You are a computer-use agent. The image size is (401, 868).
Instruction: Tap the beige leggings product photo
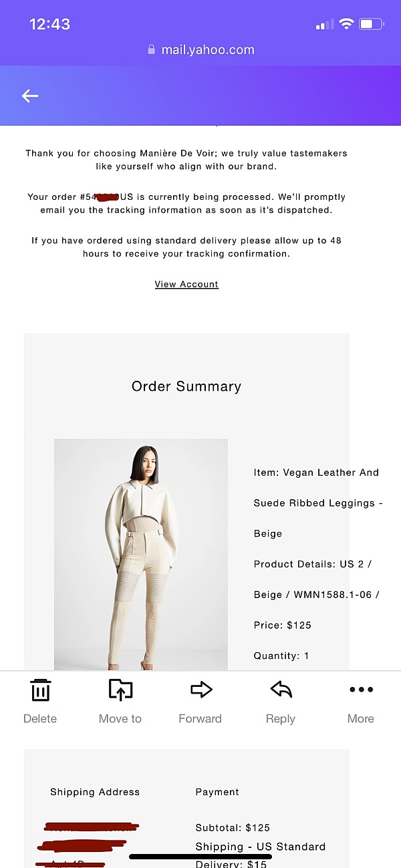pyautogui.click(x=140, y=554)
